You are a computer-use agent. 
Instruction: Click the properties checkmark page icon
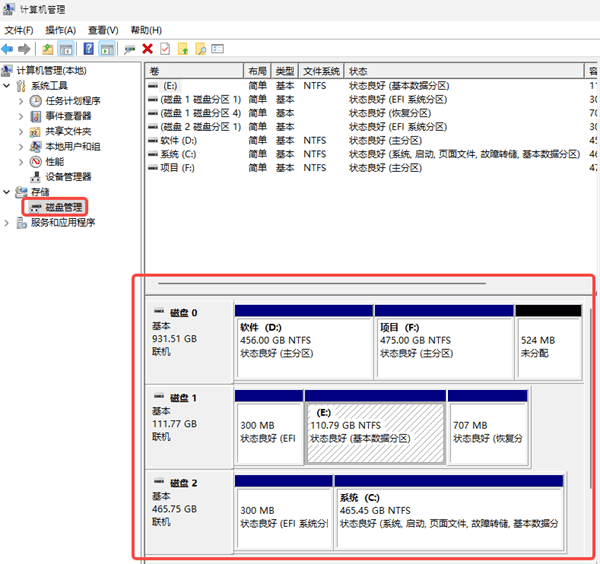165,49
